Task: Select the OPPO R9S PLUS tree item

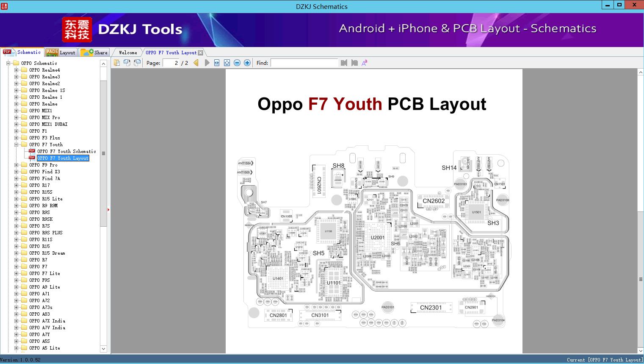Action: (46, 233)
